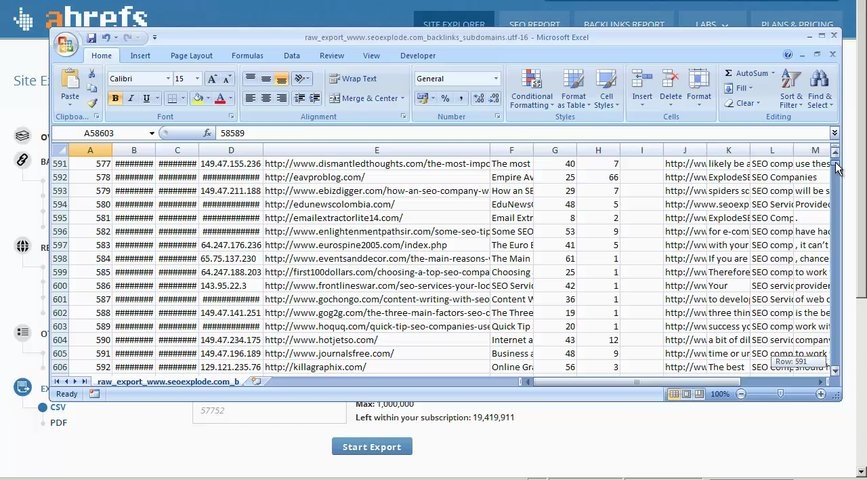The image size is (867, 480).
Task: Decrease decimal places
Action: (x=494, y=98)
